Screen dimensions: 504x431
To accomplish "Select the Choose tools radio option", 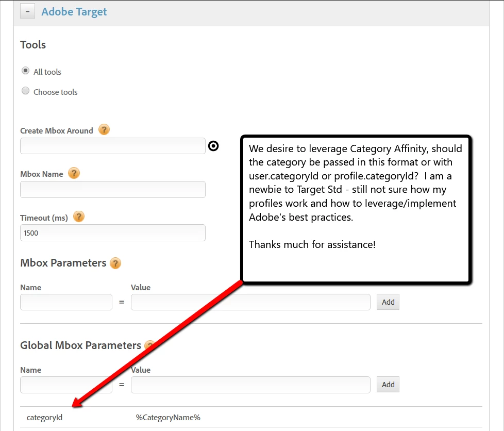I will click(25, 91).
